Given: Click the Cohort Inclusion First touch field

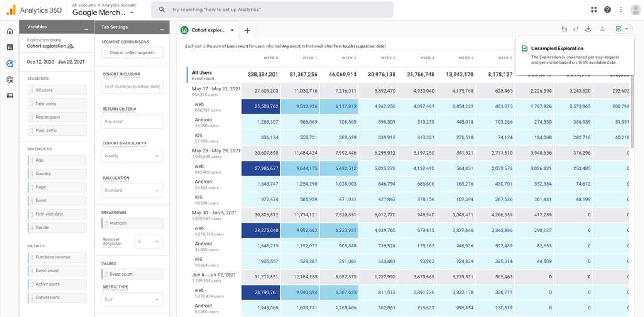Looking at the screenshot, I should 132,87.
